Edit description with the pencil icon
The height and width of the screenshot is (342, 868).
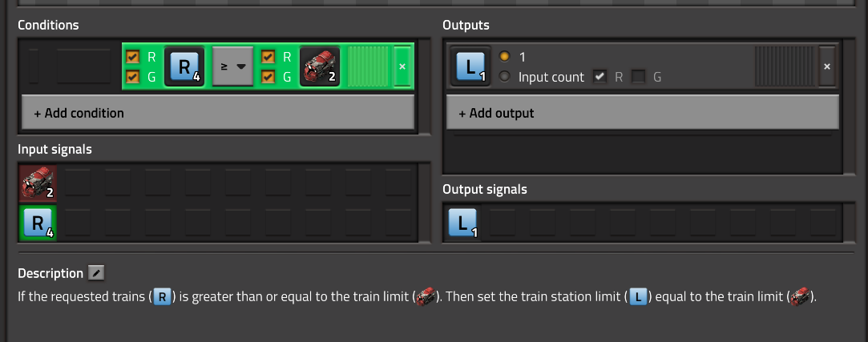tap(96, 273)
